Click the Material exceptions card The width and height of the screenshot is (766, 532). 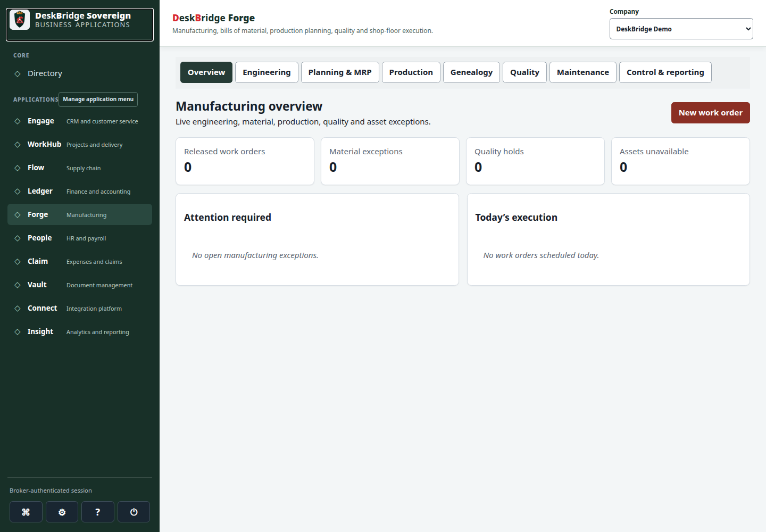tap(390, 161)
